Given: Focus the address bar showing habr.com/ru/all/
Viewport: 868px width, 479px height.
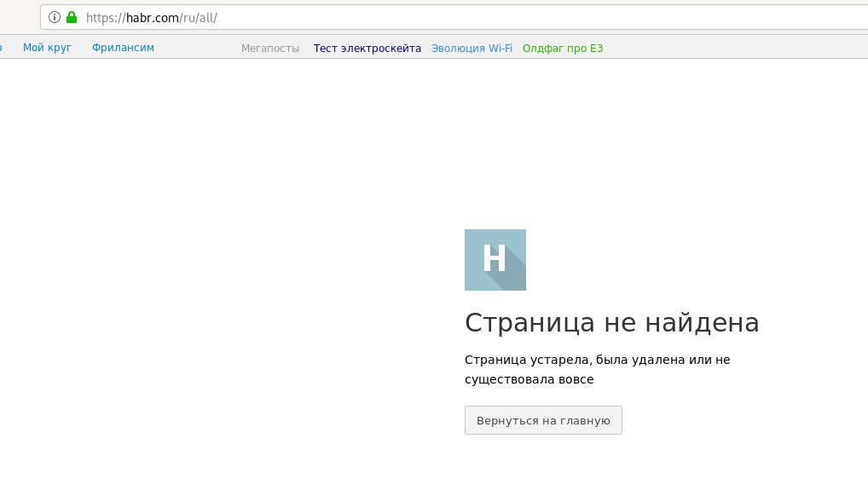Looking at the screenshot, I should (454, 17).
